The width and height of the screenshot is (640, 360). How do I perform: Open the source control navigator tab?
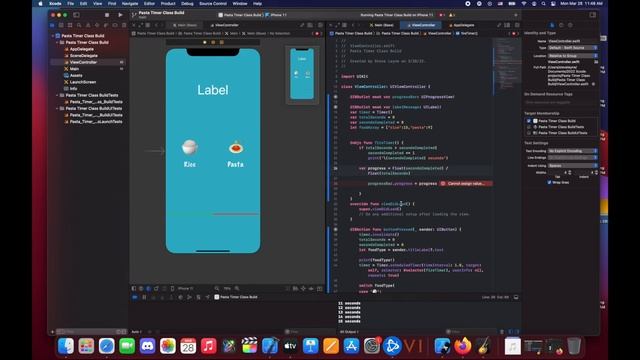[61, 25]
